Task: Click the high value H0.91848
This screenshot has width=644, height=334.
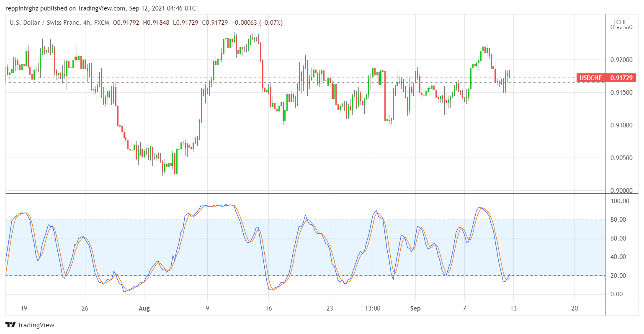Action: tap(156, 22)
